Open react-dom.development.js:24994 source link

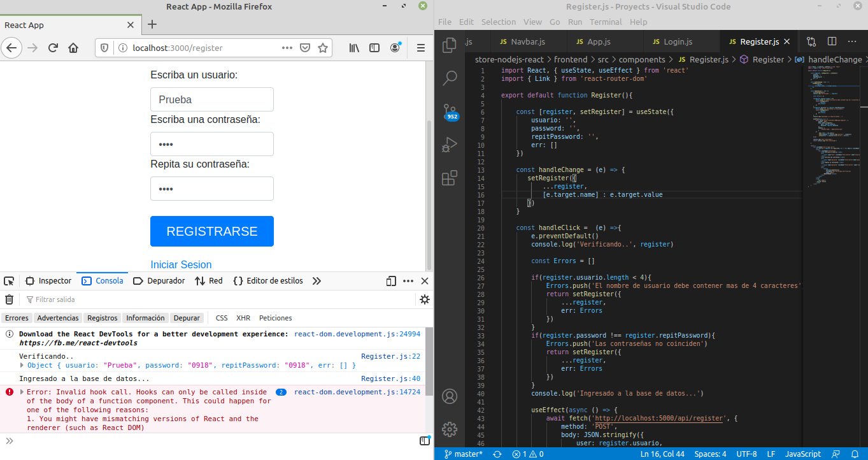pyautogui.click(x=357, y=334)
